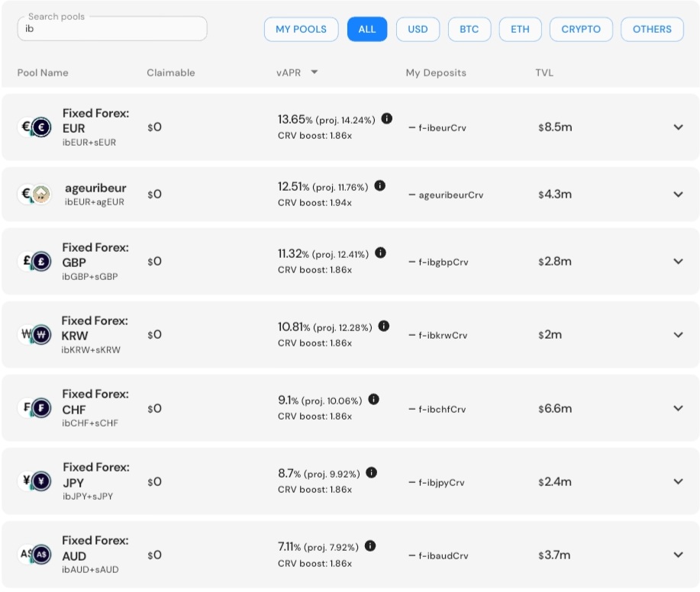The image size is (700, 592).
Task: Click the info icon for Fixed Forex: EUR vAPR
Action: tap(386, 119)
